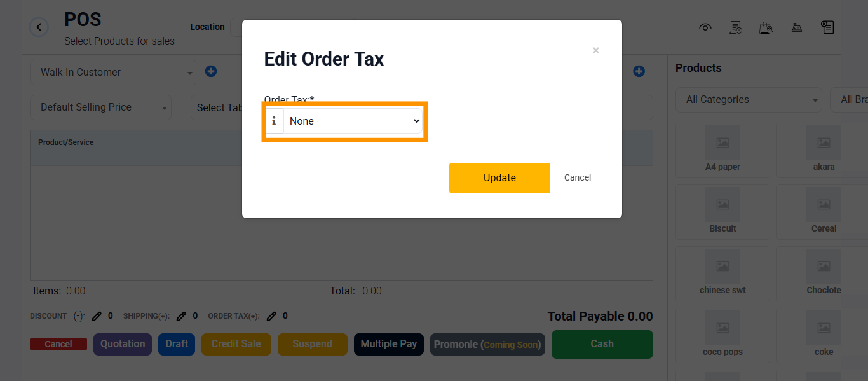Open the cash register icon in header

796,27
